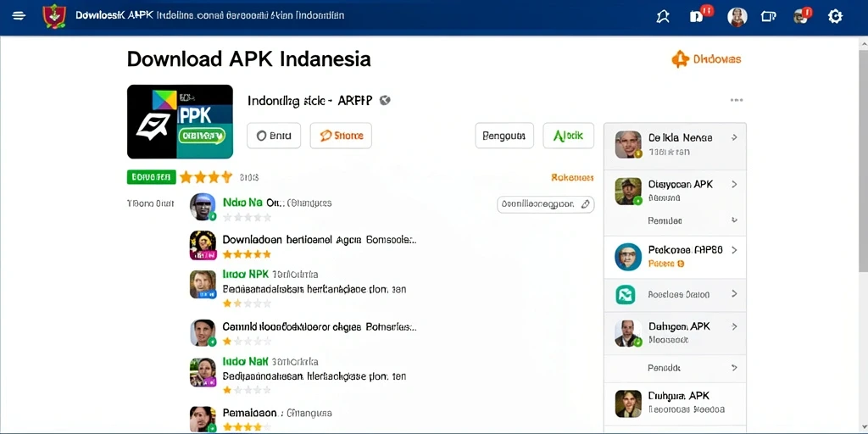868x434 pixels.
Task: Click the 'Cruhgura APK' sidebar avatar
Action: 628,403
